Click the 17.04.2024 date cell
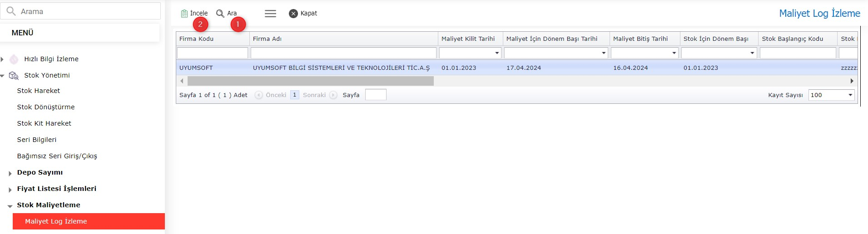 pos(556,68)
